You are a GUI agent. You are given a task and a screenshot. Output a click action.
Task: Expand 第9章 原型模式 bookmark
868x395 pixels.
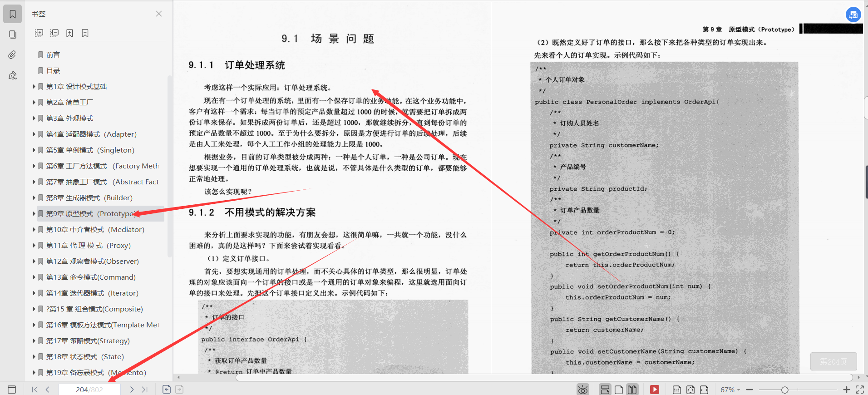click(x=34, y=213)
